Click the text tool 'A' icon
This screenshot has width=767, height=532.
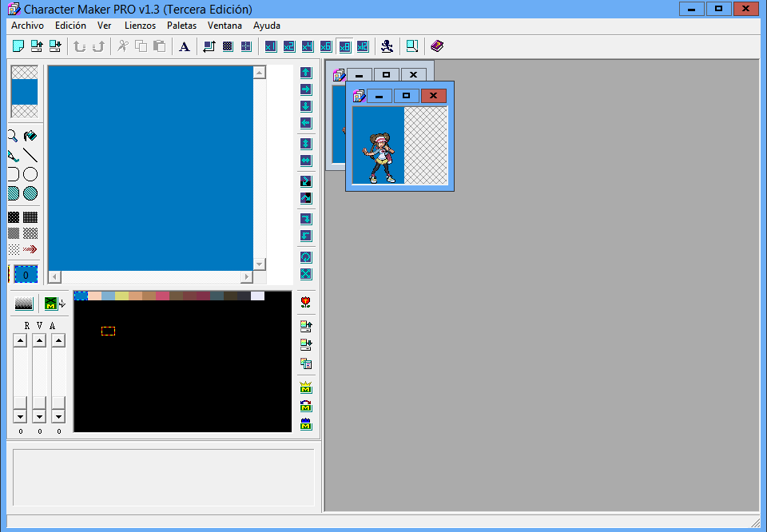184,46
